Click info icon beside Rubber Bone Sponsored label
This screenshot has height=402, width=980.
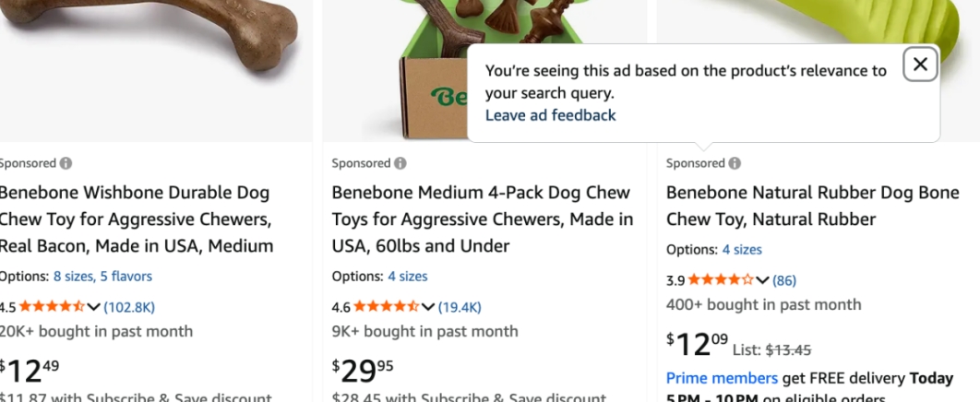(734, 163)
